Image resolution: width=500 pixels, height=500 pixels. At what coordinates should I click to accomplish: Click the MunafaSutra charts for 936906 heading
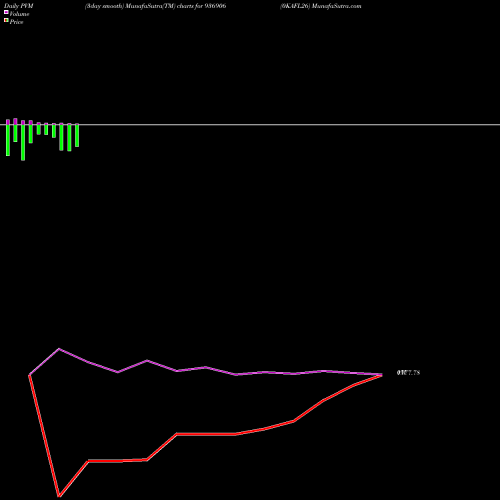(x=155, y=6)
